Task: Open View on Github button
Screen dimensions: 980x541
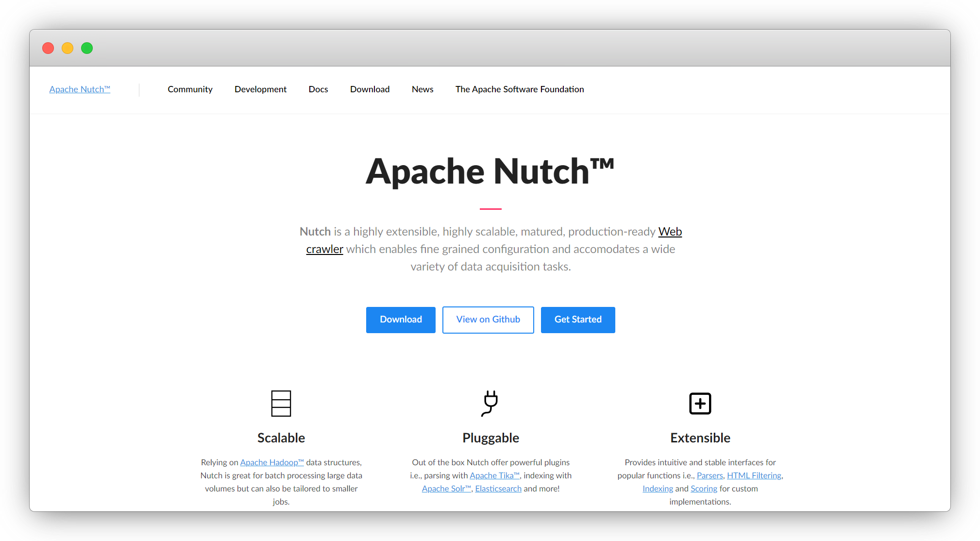Action: pyautogui.click(x=488, y=320)
